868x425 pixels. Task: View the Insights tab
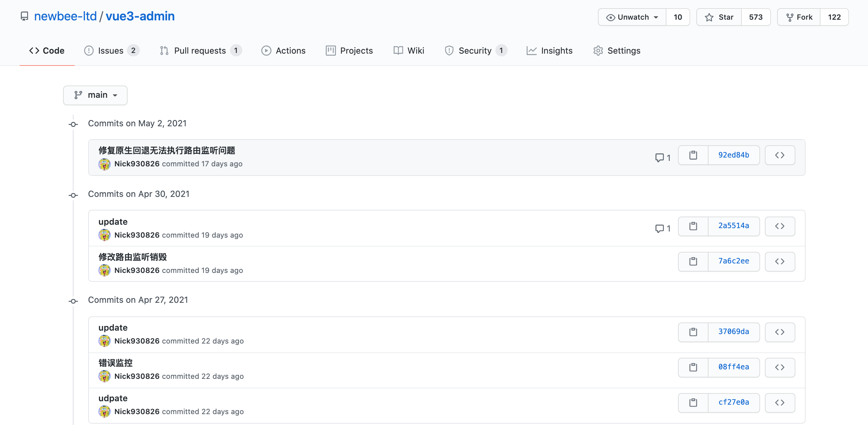(x=550, y=51)
